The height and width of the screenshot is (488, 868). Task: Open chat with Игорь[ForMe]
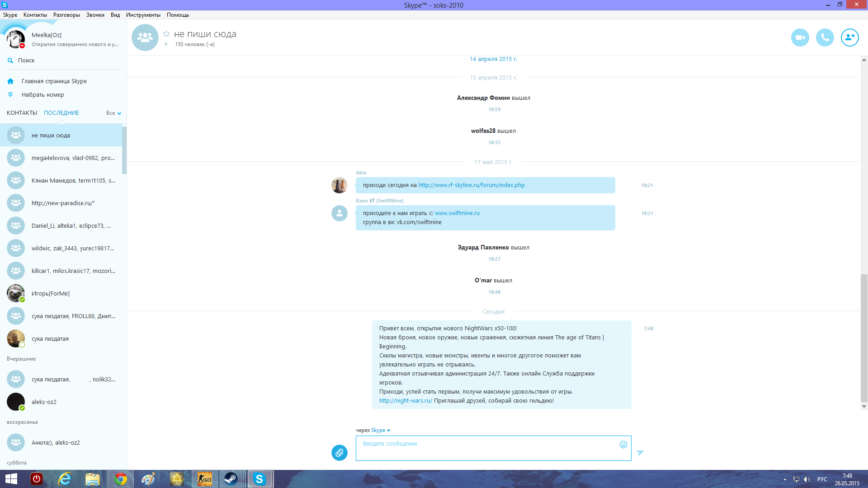coord(61,293)
